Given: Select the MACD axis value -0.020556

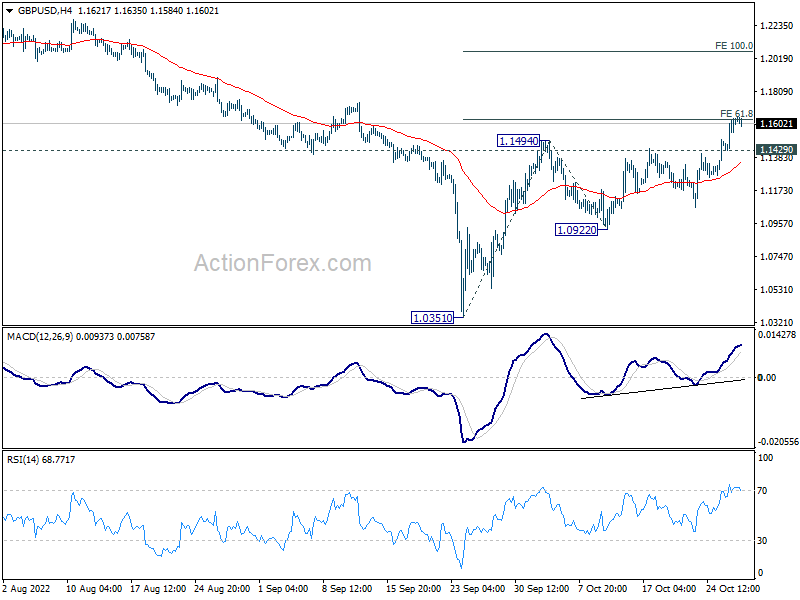Looking at the screenshot, I should tap(778, 442).
